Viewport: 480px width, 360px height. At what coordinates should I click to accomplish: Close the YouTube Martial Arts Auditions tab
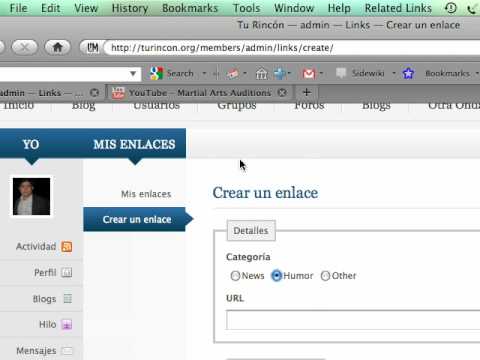282,93
